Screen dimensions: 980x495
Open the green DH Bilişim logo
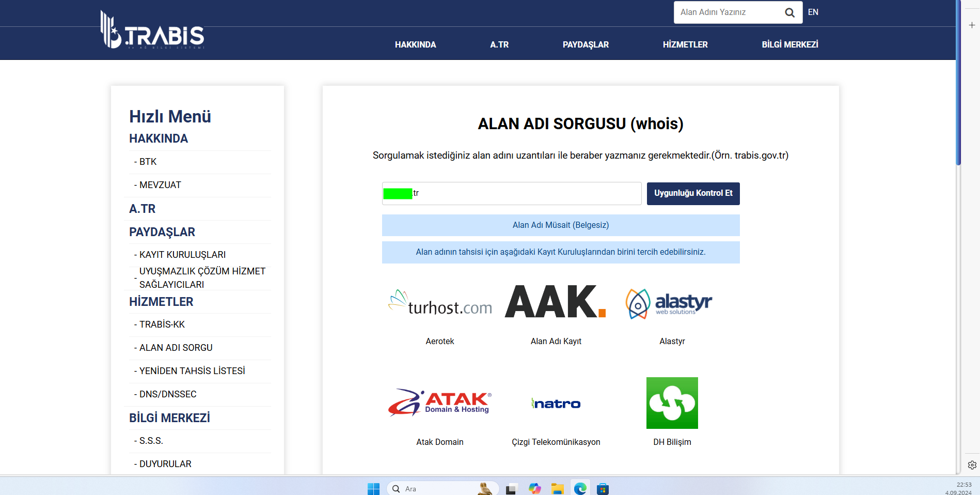coord(672,403)
